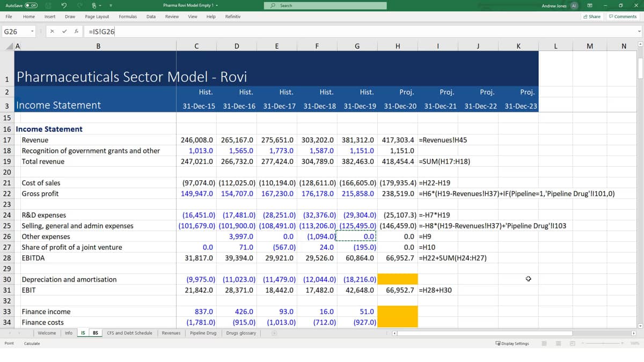Switch to the Draw tab
644x362 pixels.
(70, 17)
